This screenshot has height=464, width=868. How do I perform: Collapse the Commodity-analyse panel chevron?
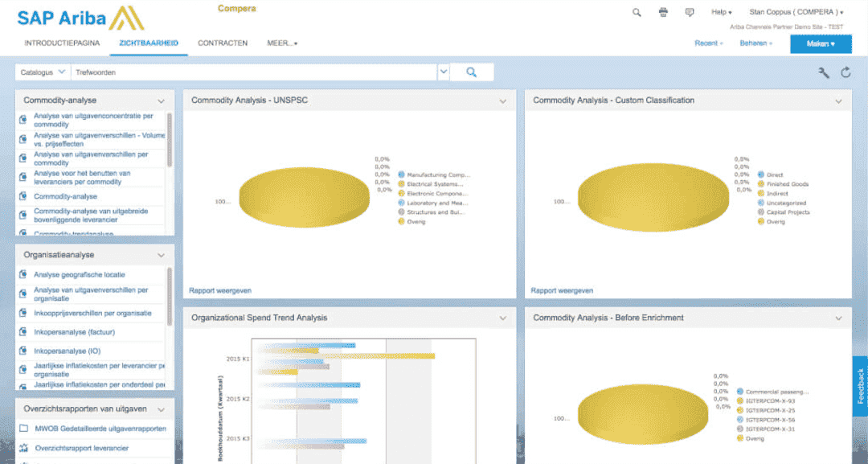(161, 101)
